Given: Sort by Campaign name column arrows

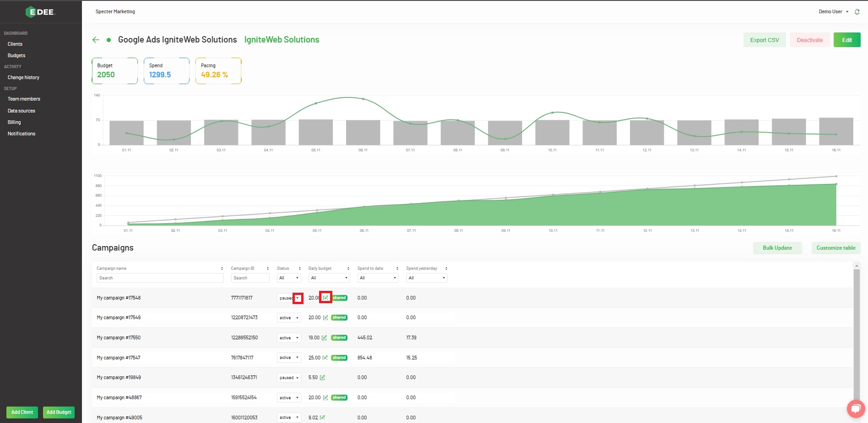Looking at the screenshot, I should (x=222, y=268).
